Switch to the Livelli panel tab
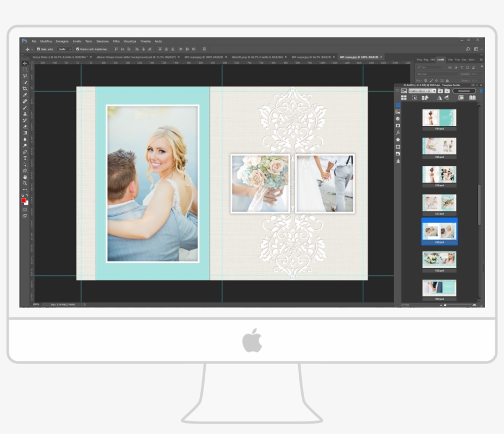This screenshot has width=504, height=434. tap(441, 60)
